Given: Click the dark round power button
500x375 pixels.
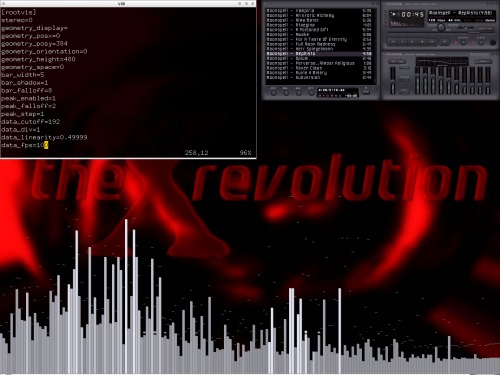Looking at the screenshot, I should click(493, 43).
